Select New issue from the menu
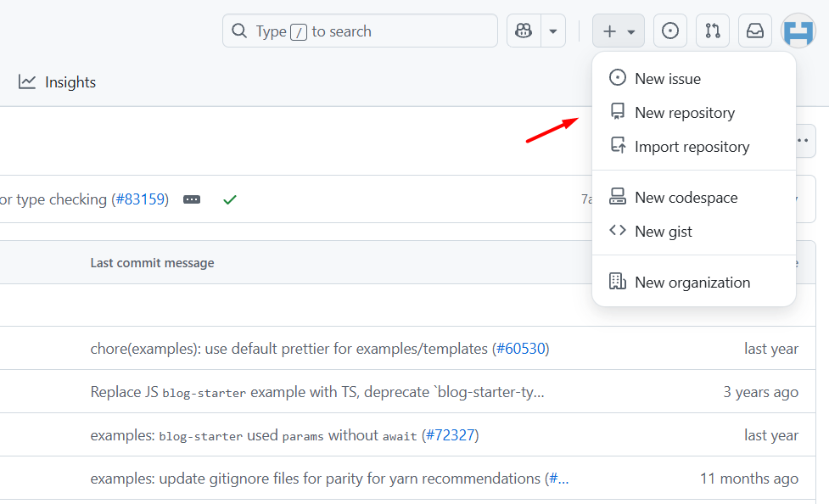 pos(667,78)
